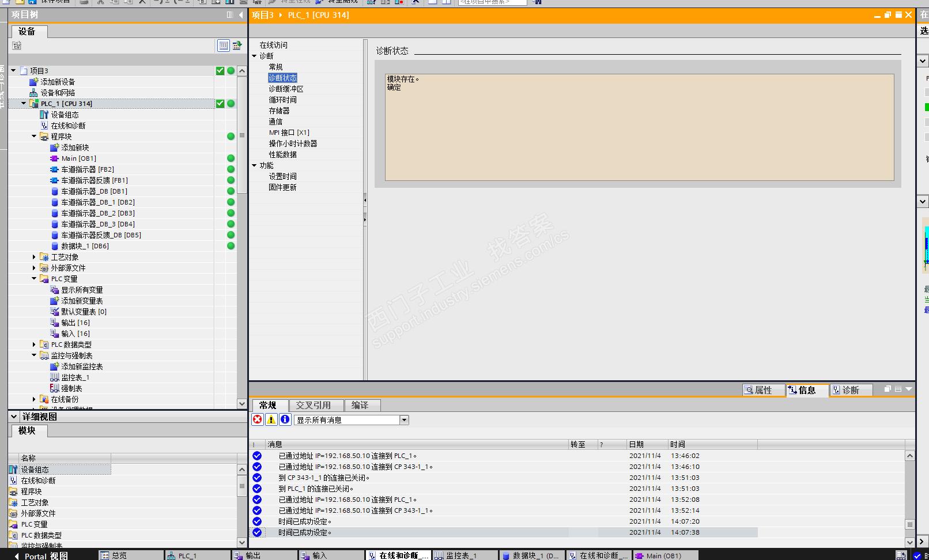
Task: Click the 显示所有变量 icon
Action: (x=55, y=290)
